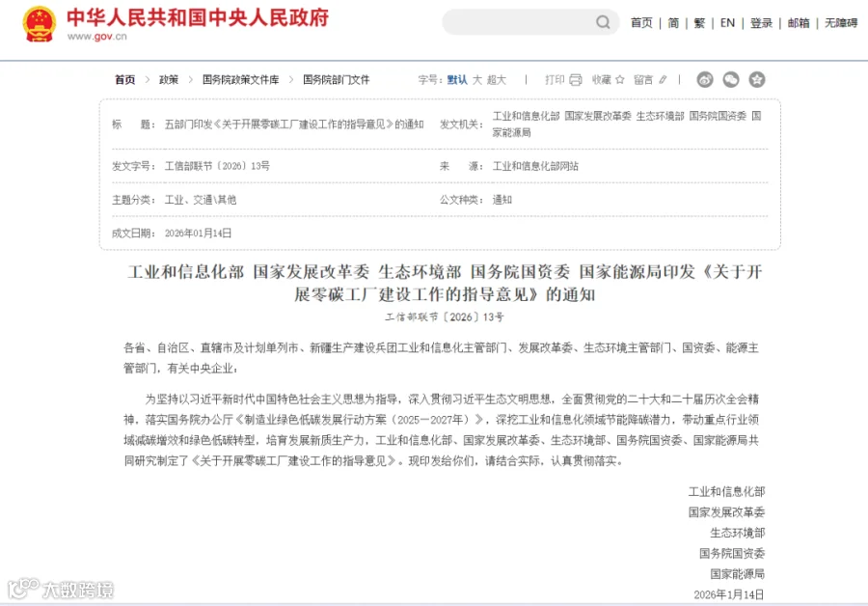Click the star icon next to 收藏
Image resolution: width=868 pixels, height=606 pixels.
(620, 80)
